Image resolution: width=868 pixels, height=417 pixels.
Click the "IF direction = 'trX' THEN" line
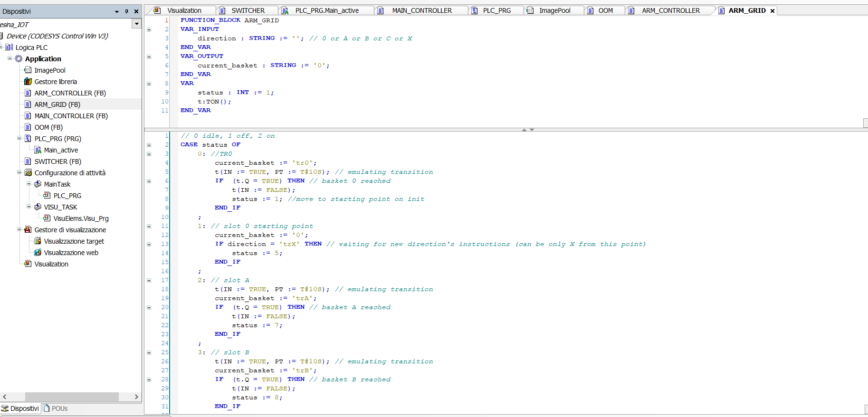[268, 244]
